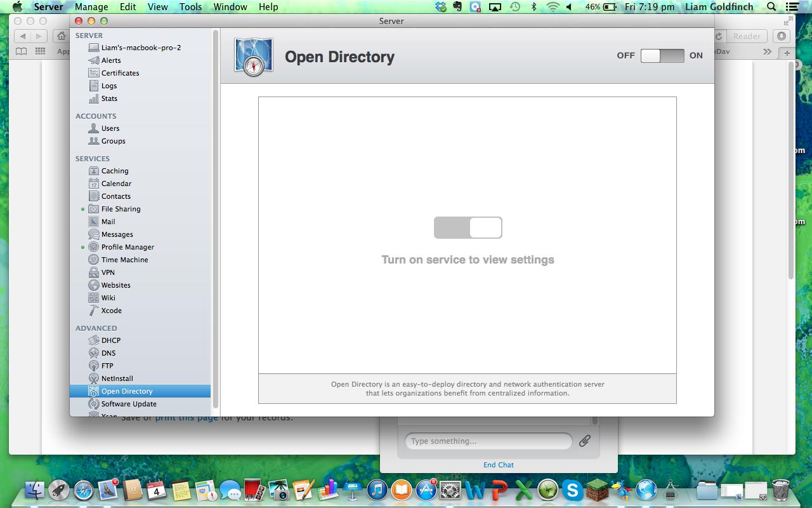
Task: Click the End Chat link
Action: tap(499, 465)
